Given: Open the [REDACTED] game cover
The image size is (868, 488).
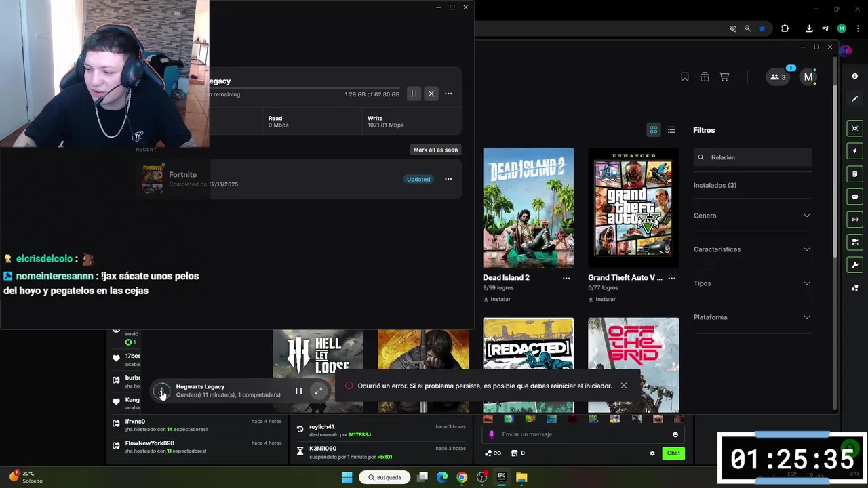Looking at the screenshot, I should (528, 365).
